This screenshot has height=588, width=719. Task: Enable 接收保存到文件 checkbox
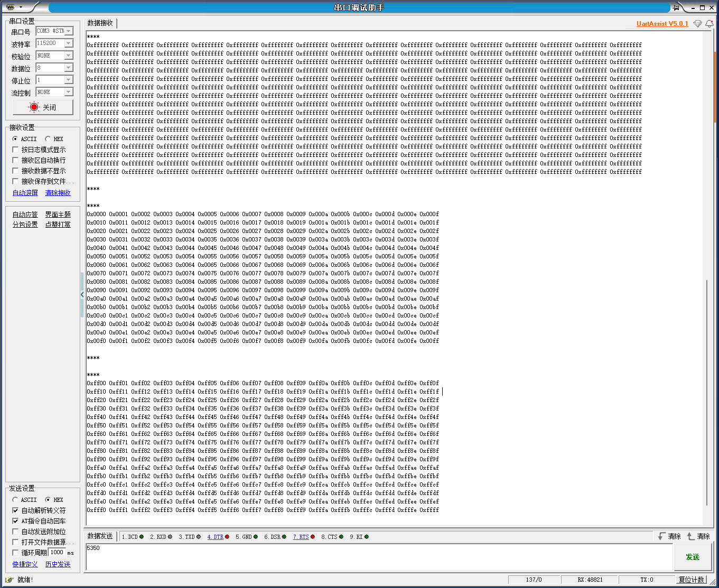[x=15, y=181]
